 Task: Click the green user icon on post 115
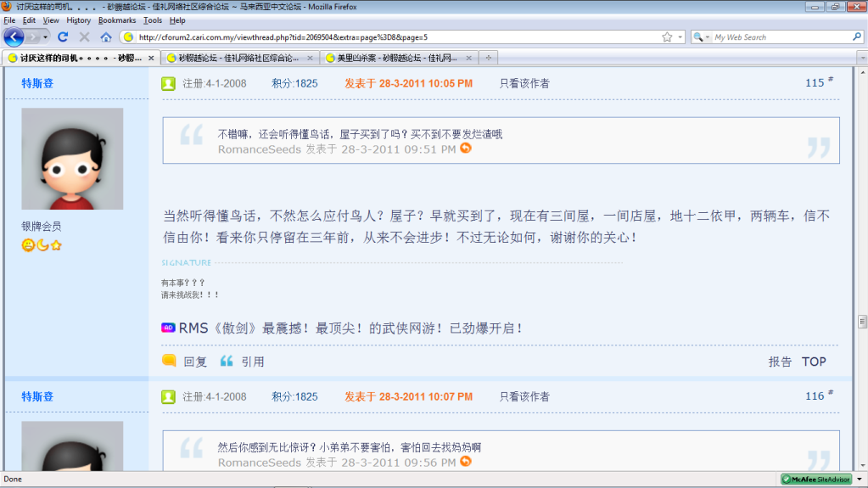coord(169,83)
